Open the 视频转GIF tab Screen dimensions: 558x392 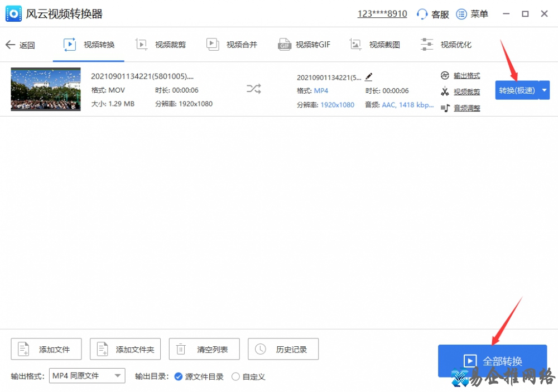coord(304,45)
